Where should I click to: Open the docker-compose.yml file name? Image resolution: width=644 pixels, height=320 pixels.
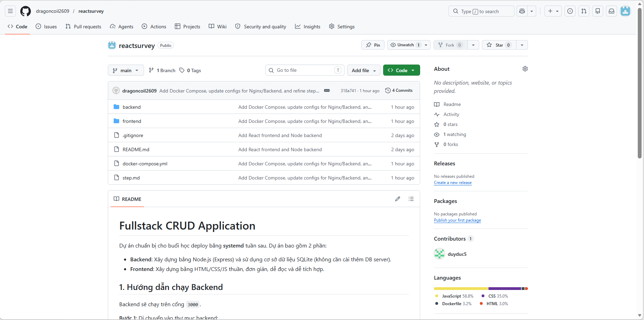tap(145, 164)
